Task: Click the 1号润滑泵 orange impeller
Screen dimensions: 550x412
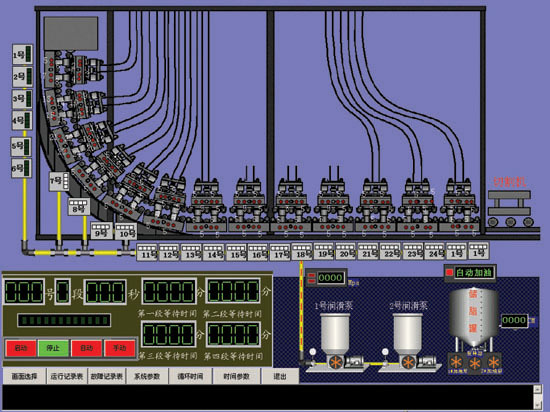Action: pyautogui.click(x=336, y=362)
